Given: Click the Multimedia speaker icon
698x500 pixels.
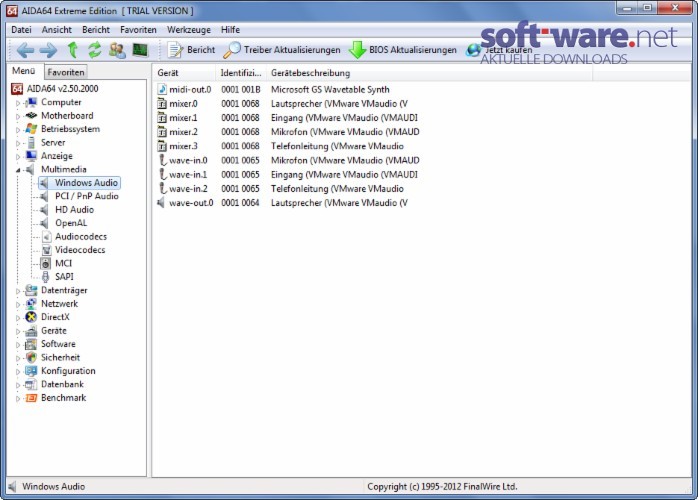Looking at the screenshot, I should 31,170.
